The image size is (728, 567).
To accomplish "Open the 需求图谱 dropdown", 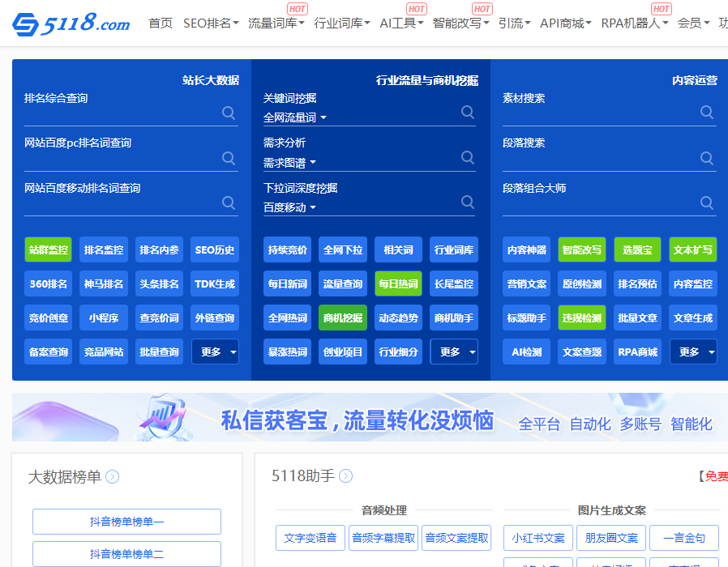I will [289, 163].
